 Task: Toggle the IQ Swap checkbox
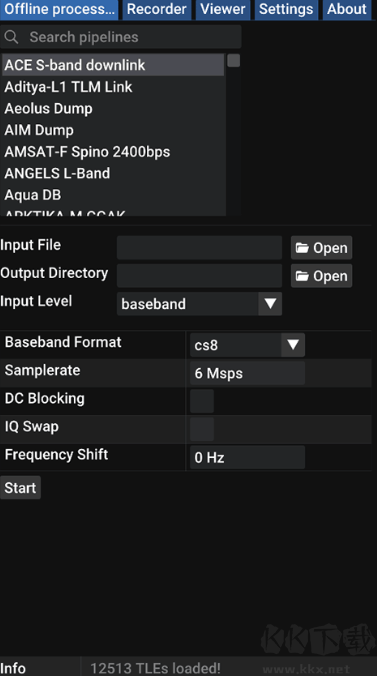tap(202, 429)
